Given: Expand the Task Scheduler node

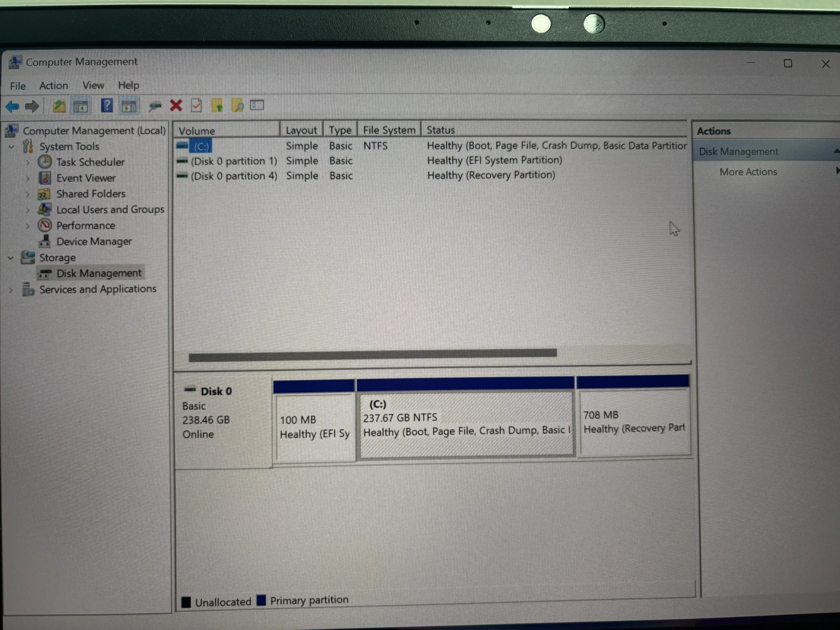Looking at the screenshot, I should (28, 162).
